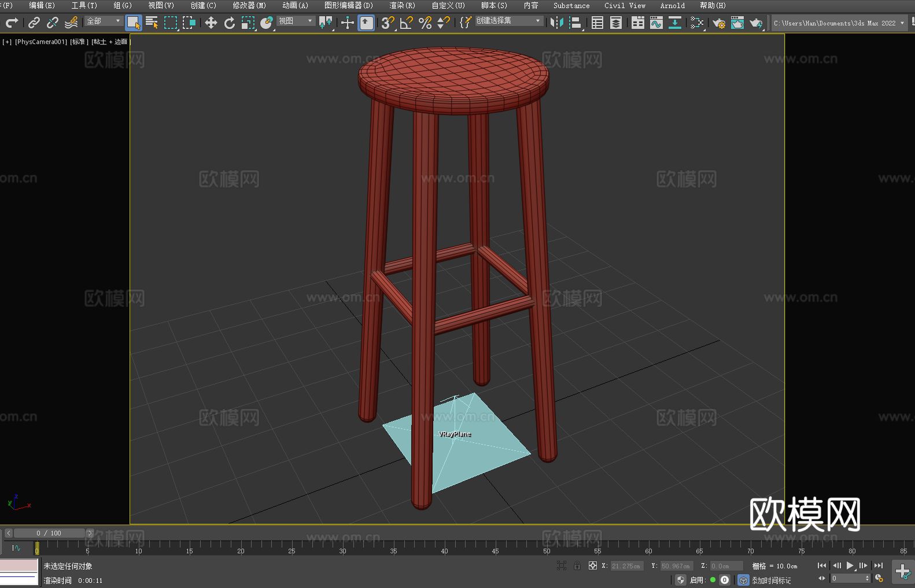Viewport: 915px width, 588px height.
Task: Click the Render Production teapot icon
Action: [756, 23]
